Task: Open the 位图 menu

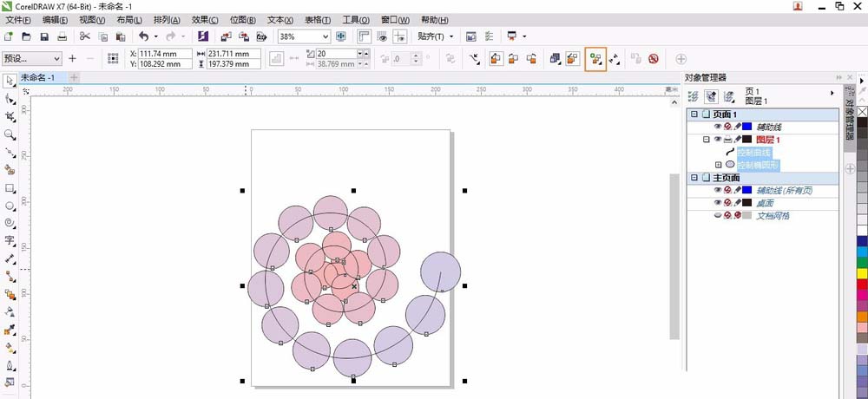Action: click(243, 19)
